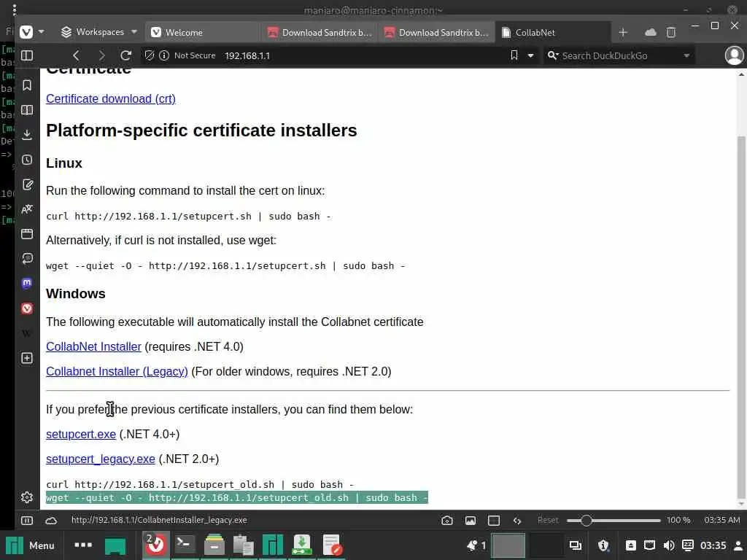Open the terminal taskbar icon
Screen dimensions: 747x560
click(185, 545)
